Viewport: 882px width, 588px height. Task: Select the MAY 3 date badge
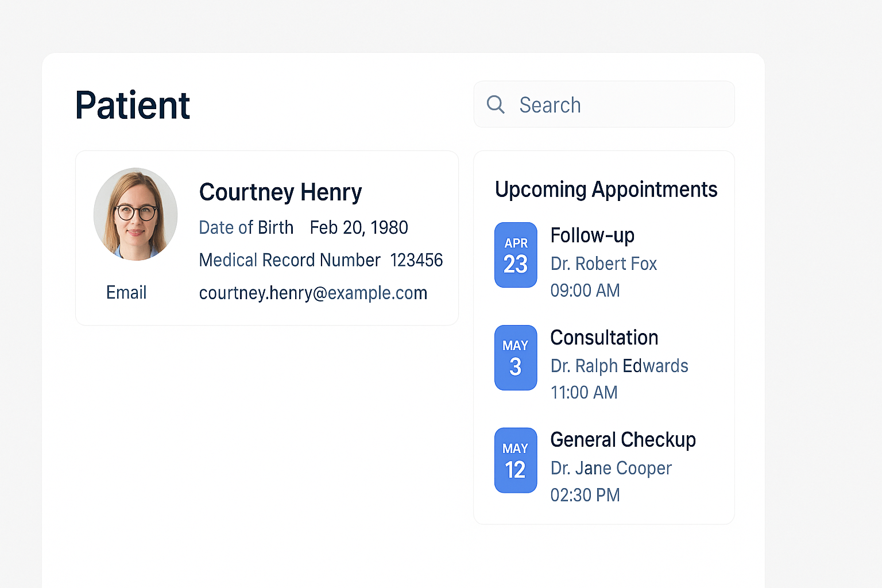click(515, 357)
